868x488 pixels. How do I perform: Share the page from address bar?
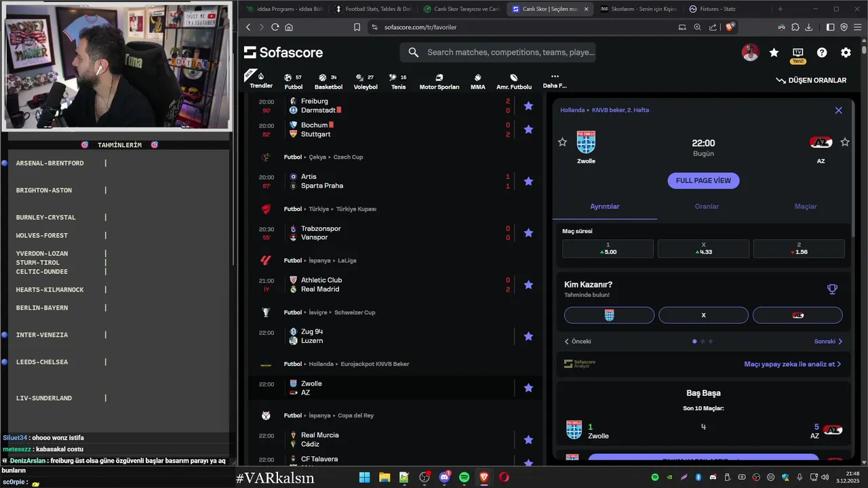tap(713, 27)
